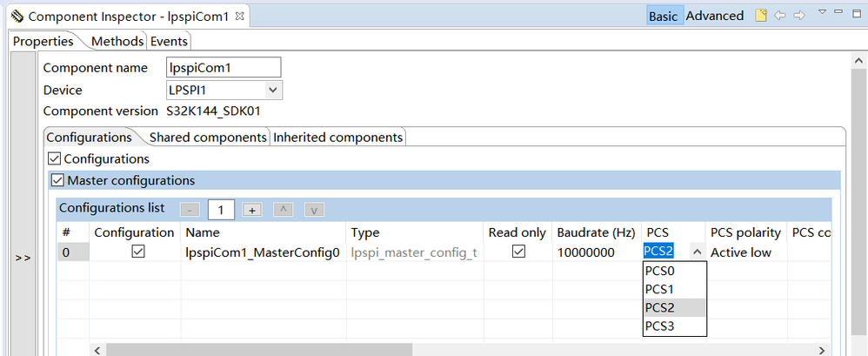
Task: Switch to the Advanced view mode
Action: tap(715, 16)
